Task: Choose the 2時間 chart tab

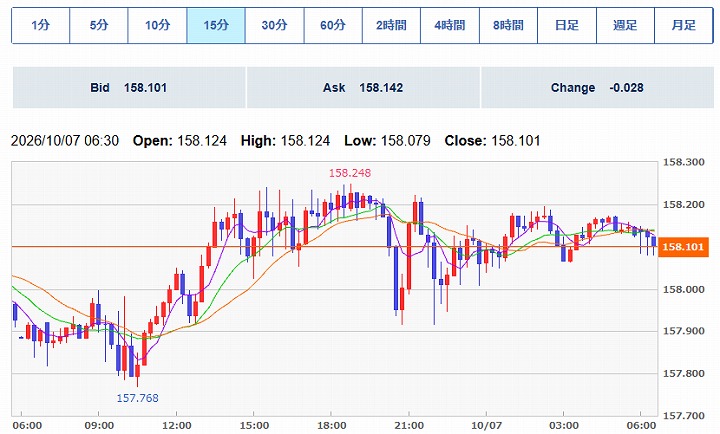Action: coord(391,25)
